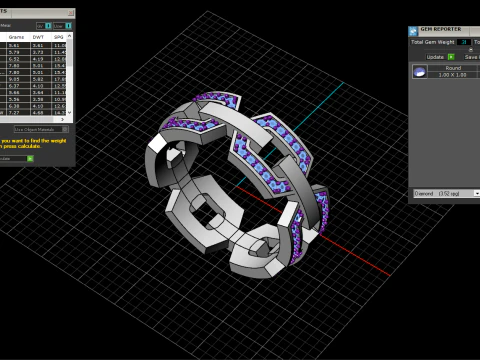Click the green calculate arrow button

click(30, 159)
